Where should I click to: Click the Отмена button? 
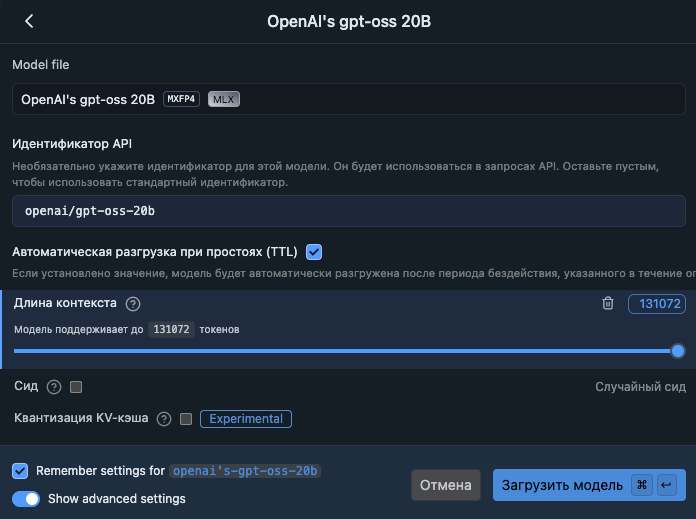446,485
